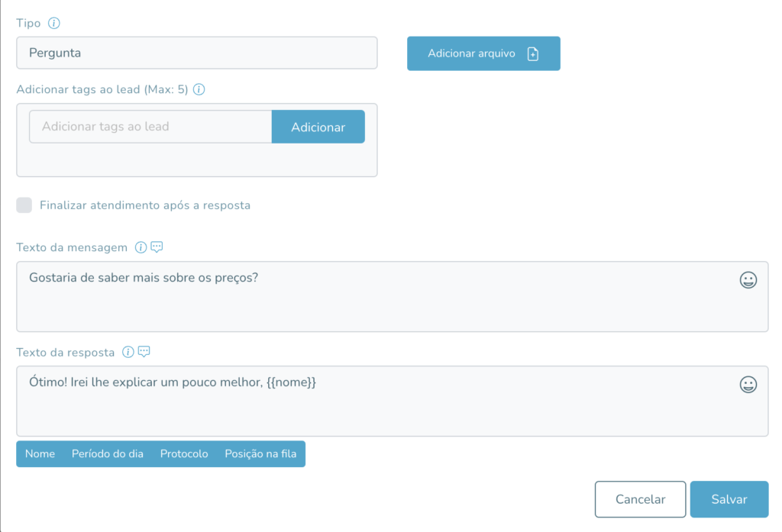
Task: Click file icon on Adicionar arquivo button
Action: (x=532, y=54)
